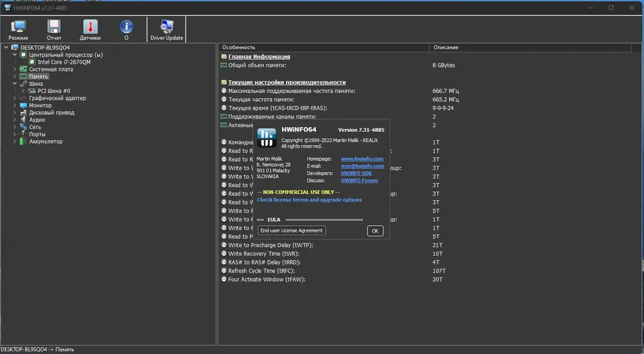Select Write Recovery Time (tWR) row
This screenshot has width=644, height=354.
[x=263, y=253]
